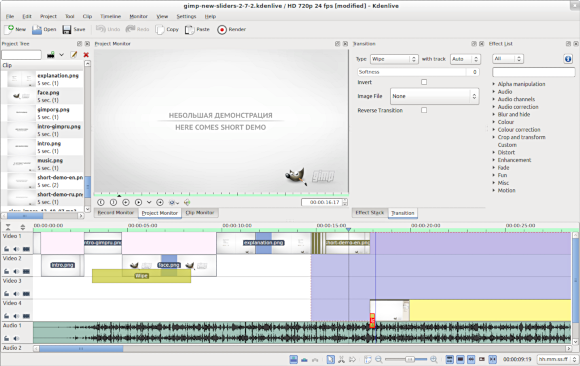580x366 pixels.
Task: Click the zoom out magnifier icon
Action: point(379,359)
